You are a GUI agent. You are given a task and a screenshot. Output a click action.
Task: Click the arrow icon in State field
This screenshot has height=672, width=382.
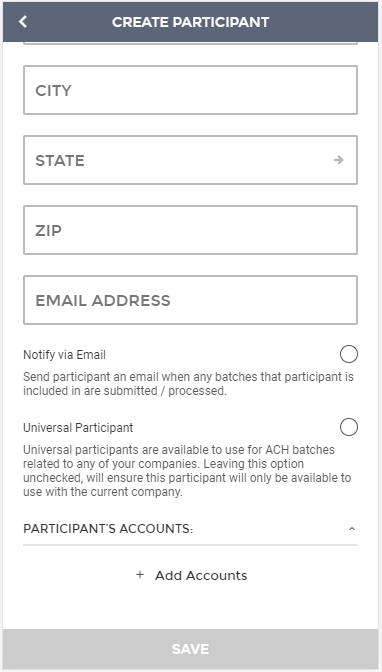point(339,160)
